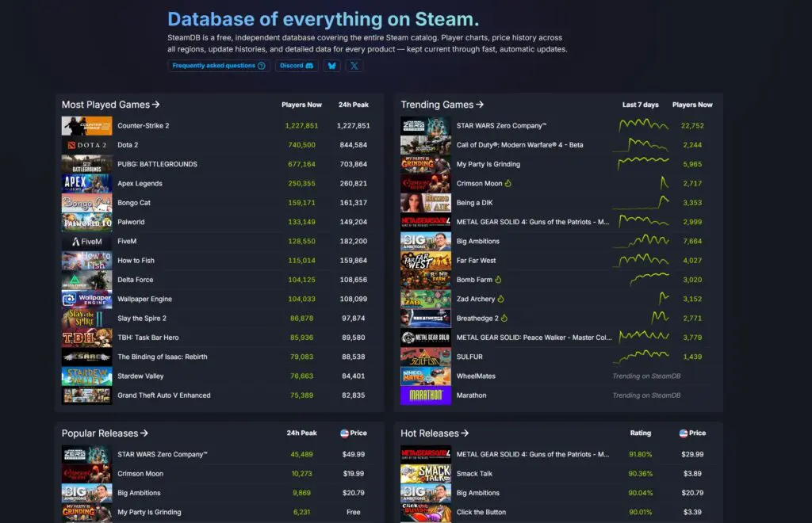Viewport: 812px width, 523px height.
Task: Click the Counter-Strike 2 game thumbnail
Action: click(x=86, y=126)
